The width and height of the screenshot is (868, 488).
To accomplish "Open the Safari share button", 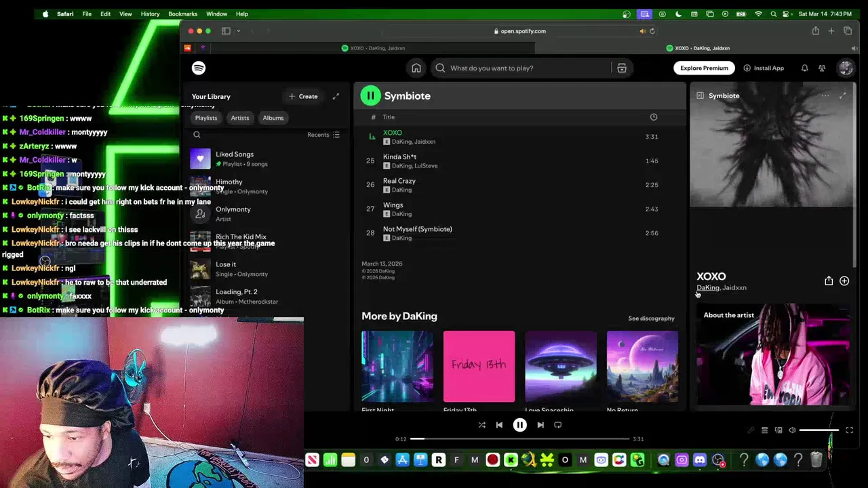I will [815, 31].
